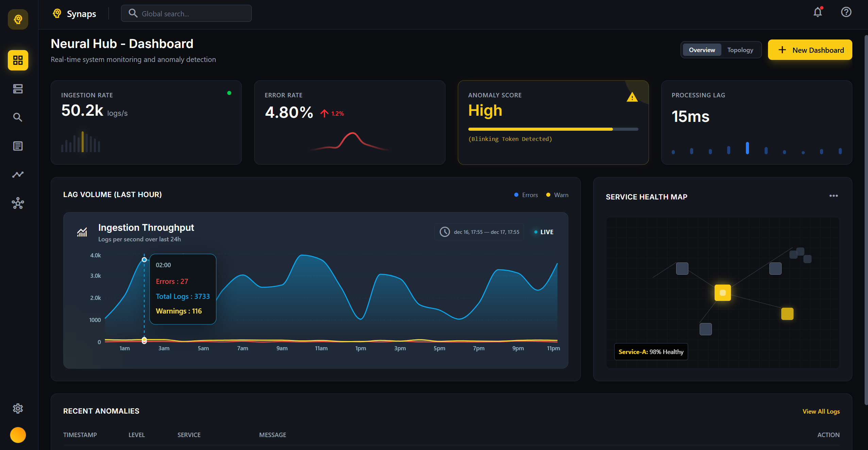Open the date range picker on the chart
This screenshot has width=868, height=450.
[479, 232]
